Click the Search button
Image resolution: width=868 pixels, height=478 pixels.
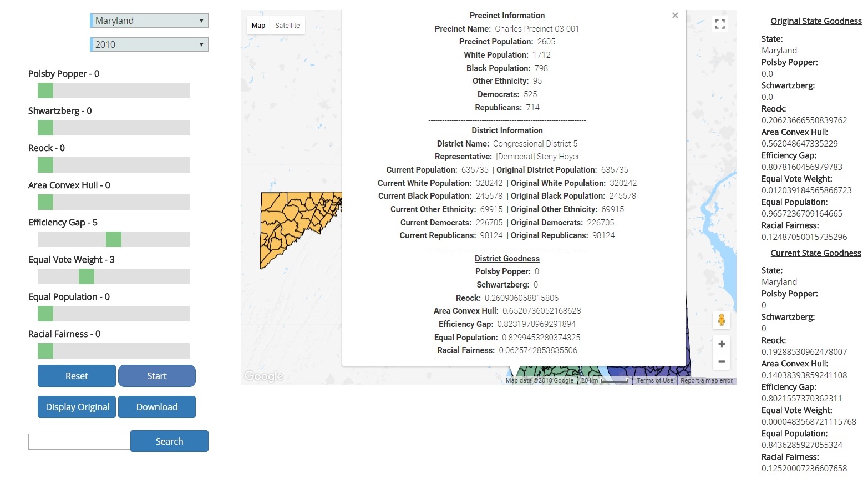pos(169,441)
